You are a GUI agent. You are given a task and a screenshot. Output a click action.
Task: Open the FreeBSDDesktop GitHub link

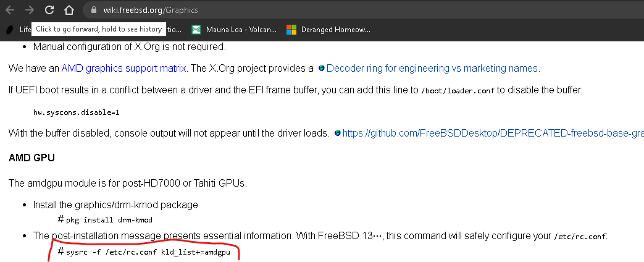coord(493,133)
